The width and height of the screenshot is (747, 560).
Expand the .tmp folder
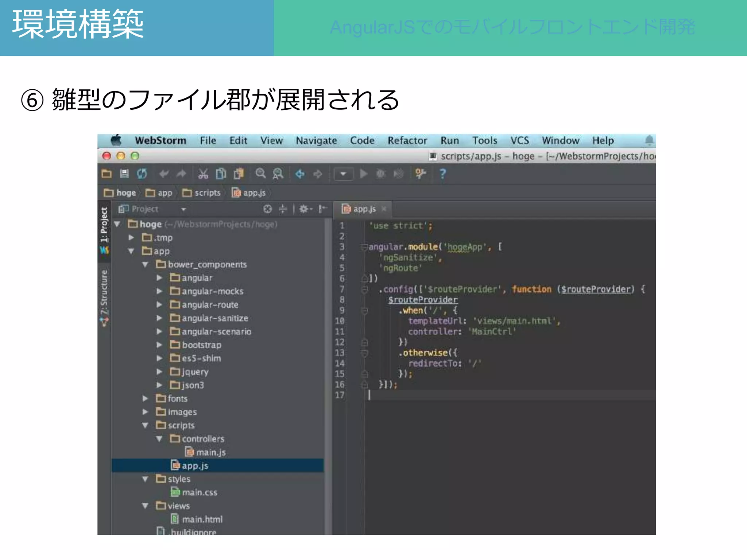tap(131, 237)
